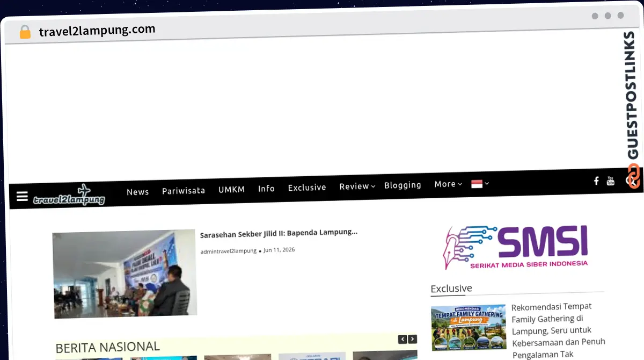Open Sarasehan Sekber Jilid II article headline
Viewport: 644px width, 360px height.
(279, 233)
